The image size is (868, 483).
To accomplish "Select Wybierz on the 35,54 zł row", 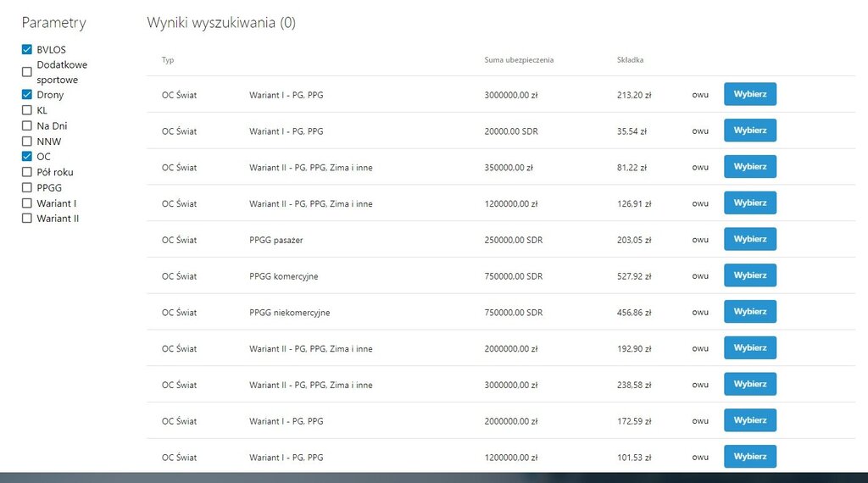I will point(749,130).
